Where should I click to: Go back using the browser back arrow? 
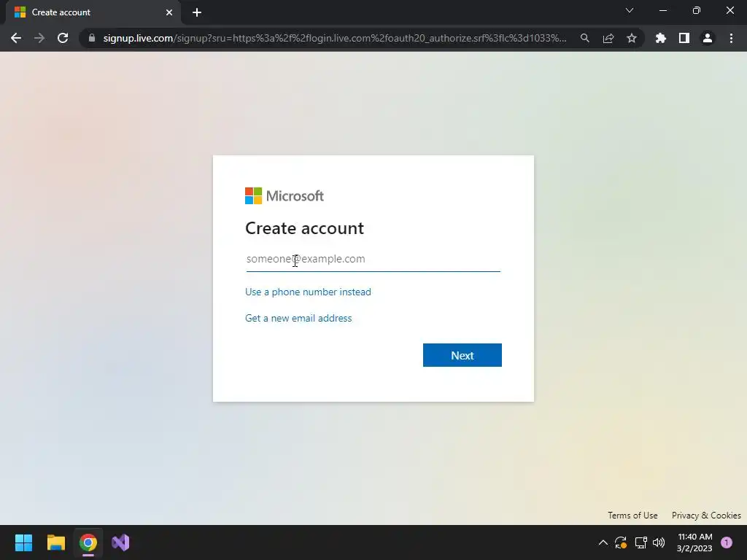pos(16,38)
